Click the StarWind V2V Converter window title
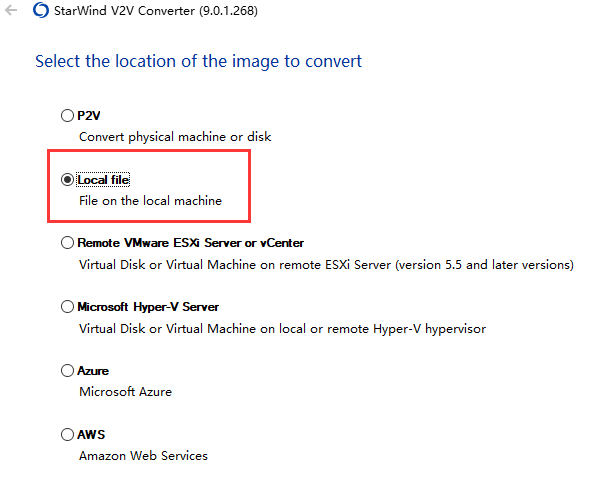 [156, 11]
